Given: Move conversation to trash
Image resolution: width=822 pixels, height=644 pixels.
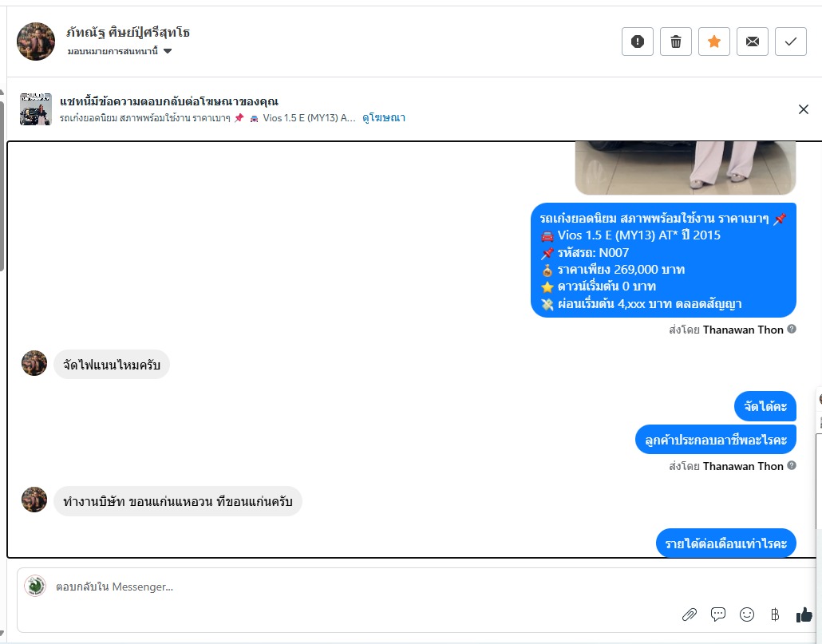Looking at the screenshot, I should [676, 41].
